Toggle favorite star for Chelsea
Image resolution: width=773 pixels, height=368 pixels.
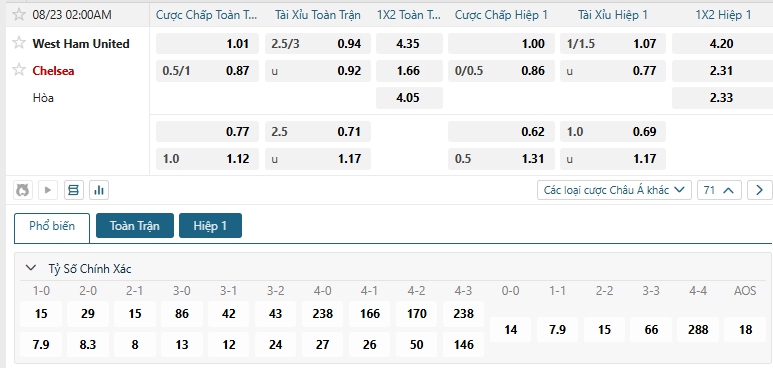pos(19,70)
